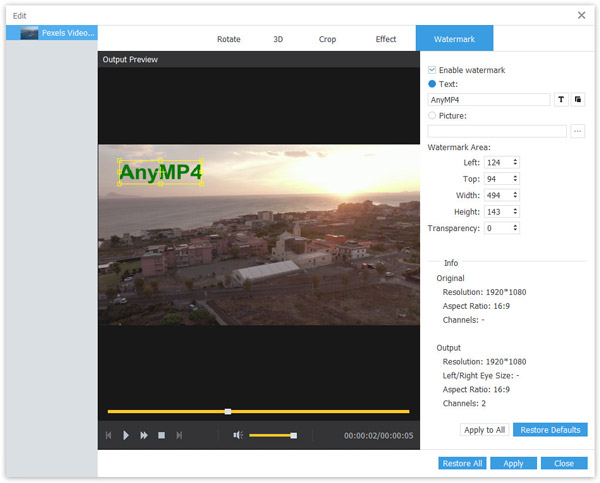Click Restore Defaults button

point(550,430)
